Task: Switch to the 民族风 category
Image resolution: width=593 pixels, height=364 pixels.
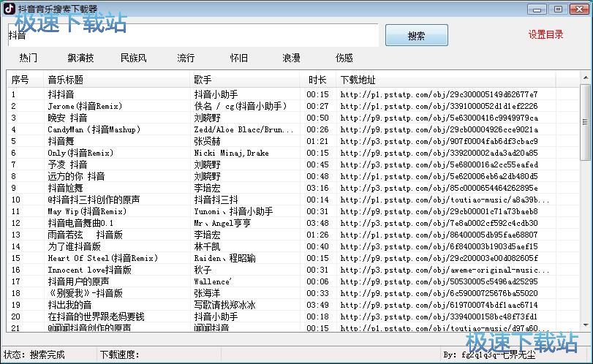Action: 133,58
